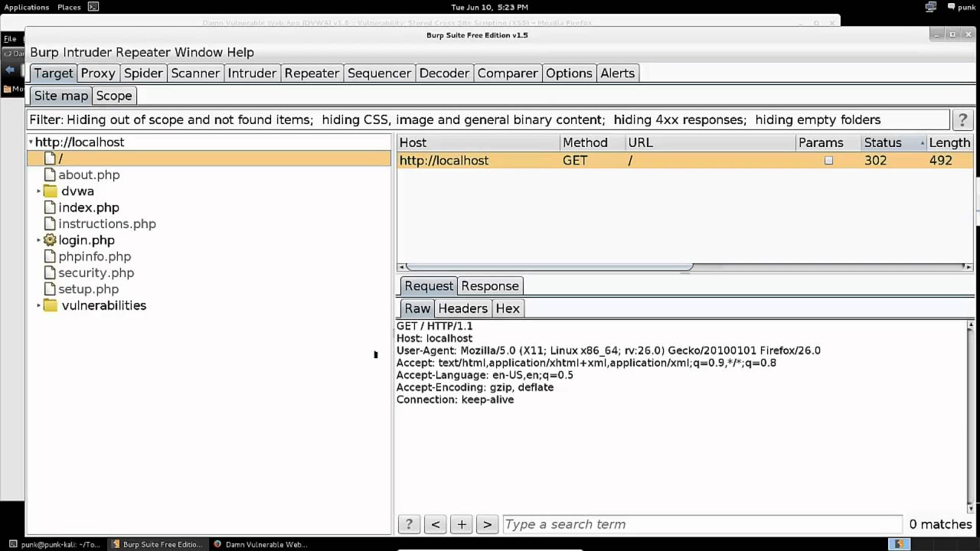Select security.php in the site tree
The image size is (980, 551).
point(96,272)
